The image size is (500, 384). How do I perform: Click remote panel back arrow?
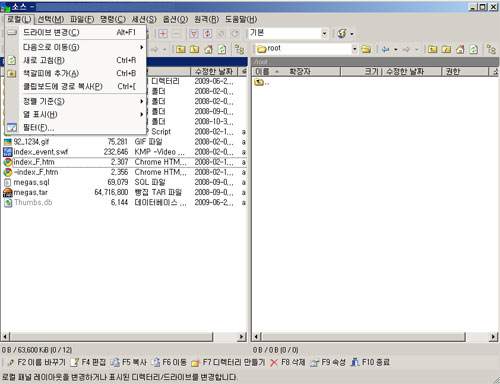386,49
